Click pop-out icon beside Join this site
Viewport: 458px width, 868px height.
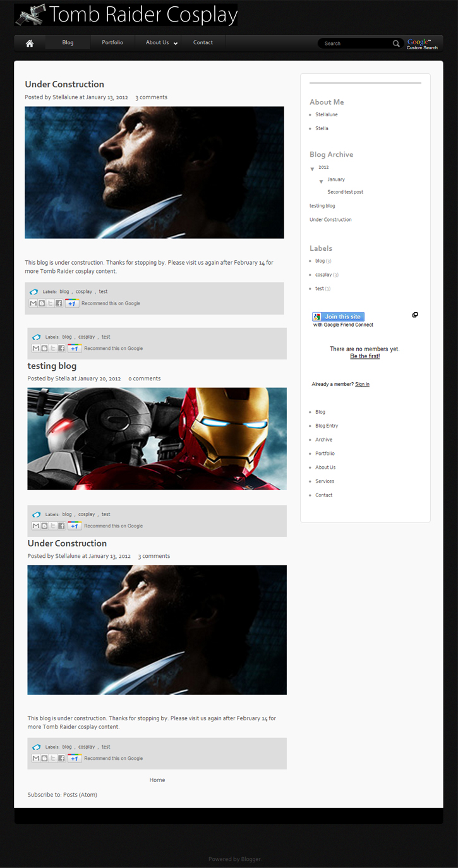[x=415, y=315]
